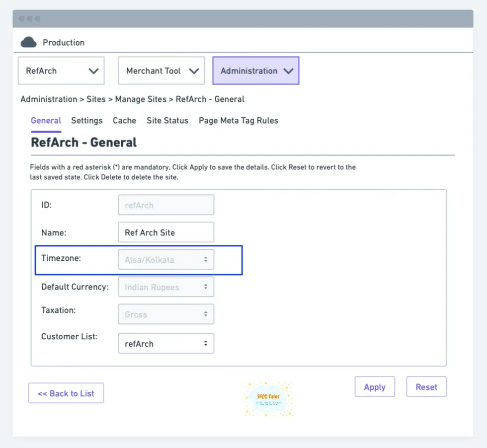
Task: Click the Back to List button
Action: (66, 393)
